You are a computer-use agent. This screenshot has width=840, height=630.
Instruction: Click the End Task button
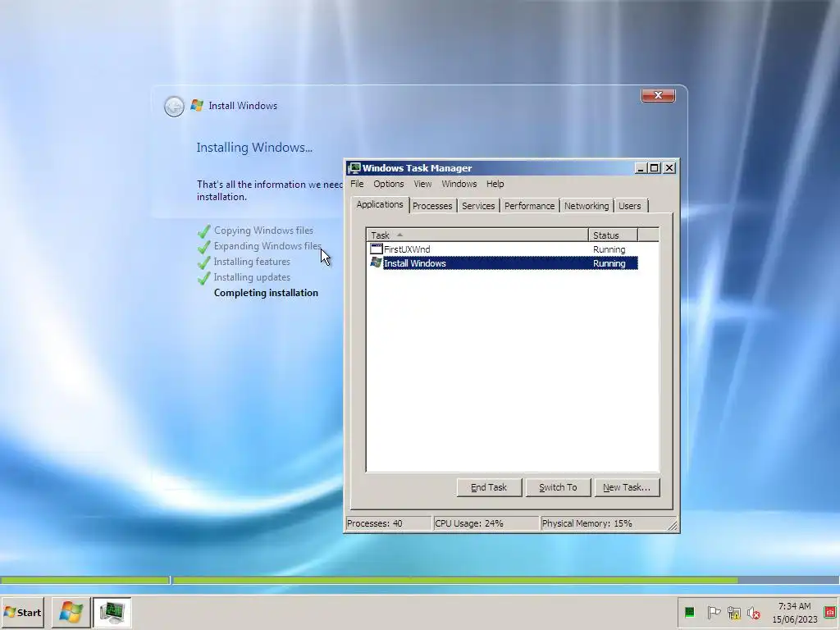click(x=489, y=487)
